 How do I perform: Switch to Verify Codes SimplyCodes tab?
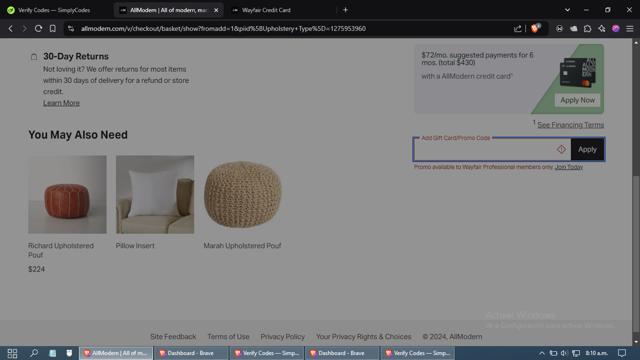pos(54,10)
